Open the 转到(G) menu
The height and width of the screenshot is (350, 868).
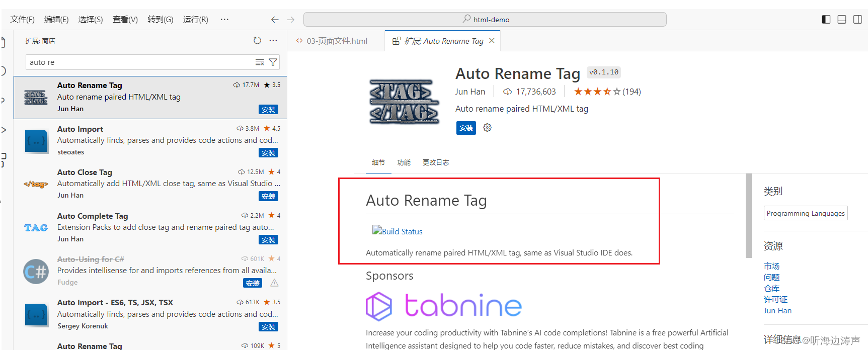(161, 20)
